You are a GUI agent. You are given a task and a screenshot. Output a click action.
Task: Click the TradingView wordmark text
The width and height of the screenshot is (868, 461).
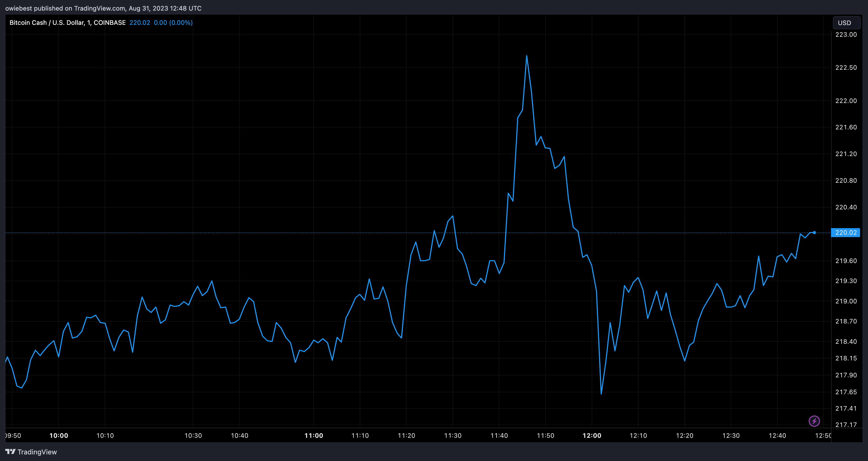coord(37,452)
